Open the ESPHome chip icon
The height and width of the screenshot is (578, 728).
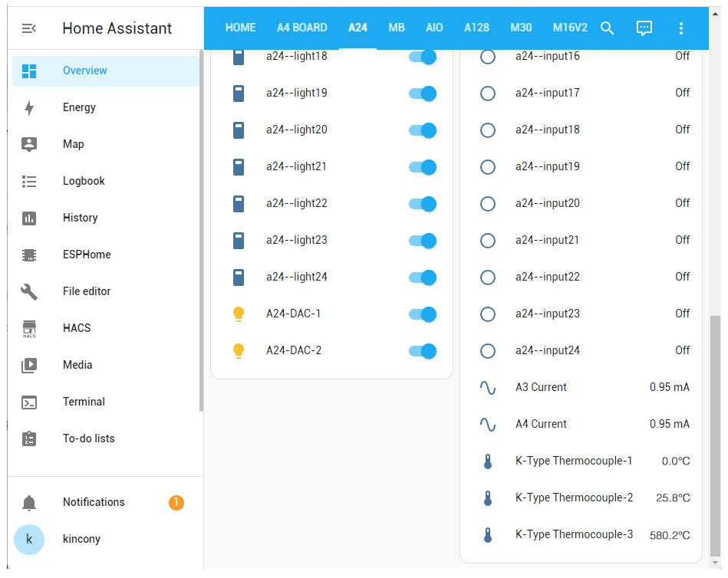29,255
